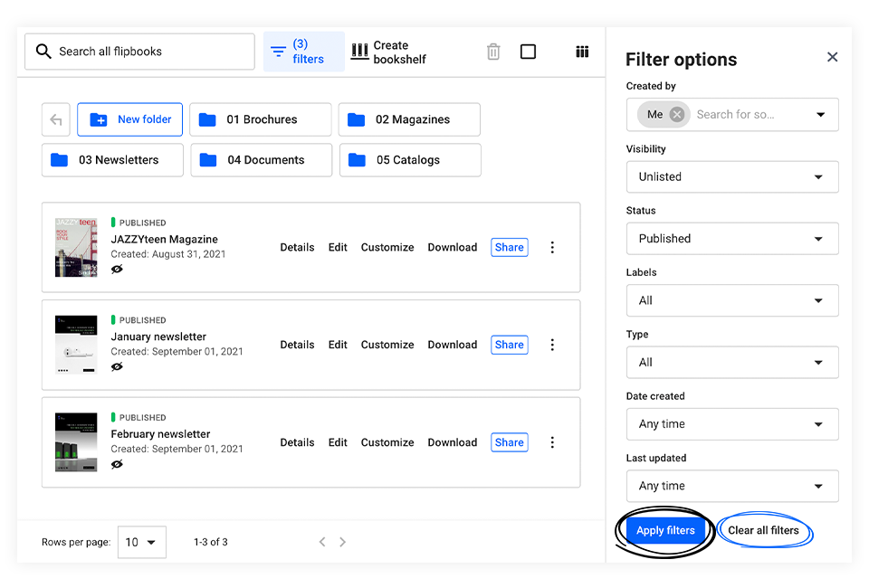Open the 01 Brochures folder
The height and width of the screenshot is (588, 869).
[261, 119]
